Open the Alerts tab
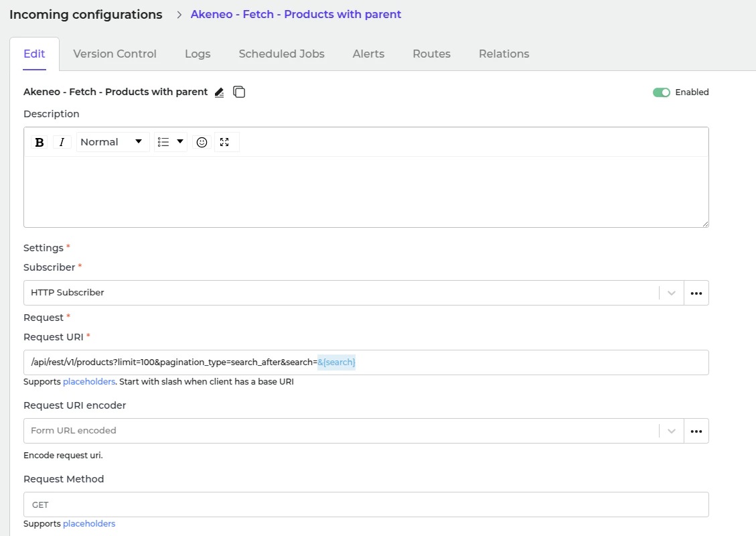Image resolution: width=756 pixels, height=536 pixels. tap(368, 54)
